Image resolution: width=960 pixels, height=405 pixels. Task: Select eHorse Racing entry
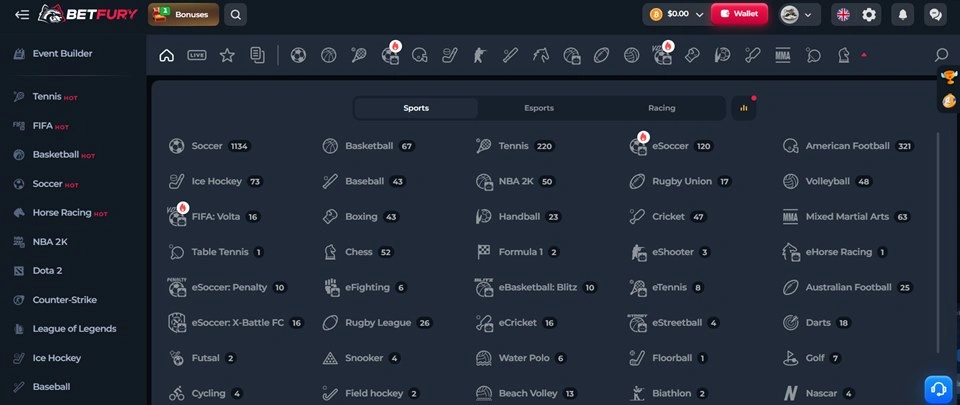(836, 252)
